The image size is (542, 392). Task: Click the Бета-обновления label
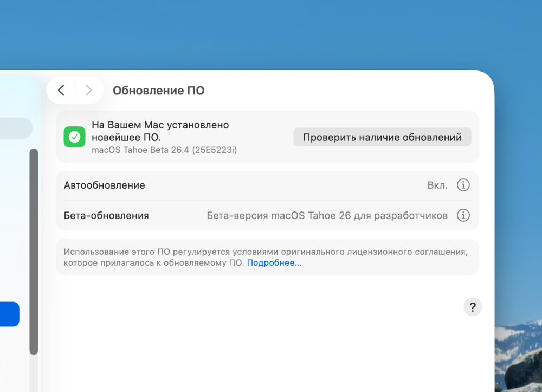point(106,216)
